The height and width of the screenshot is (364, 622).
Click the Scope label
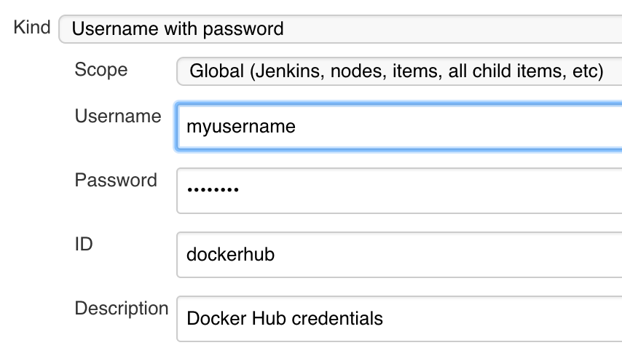click(101, 70)
